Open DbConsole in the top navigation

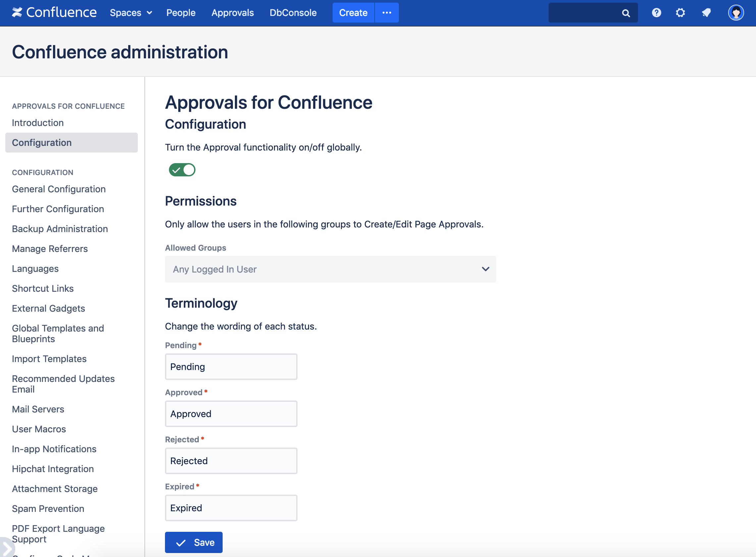pos(293,13)
